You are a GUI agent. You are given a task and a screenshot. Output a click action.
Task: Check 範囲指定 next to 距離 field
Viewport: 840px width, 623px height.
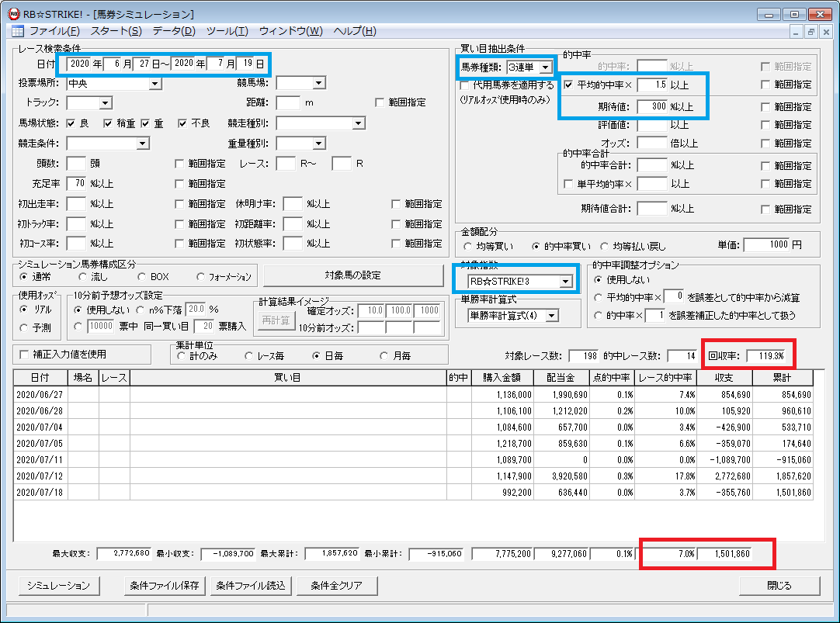380,102
